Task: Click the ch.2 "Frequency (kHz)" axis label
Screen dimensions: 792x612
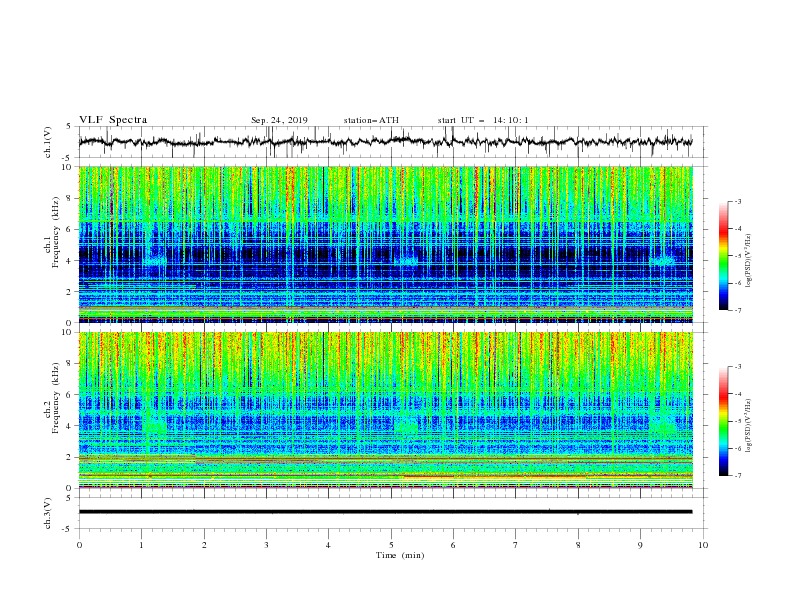Action: (56, 397)
